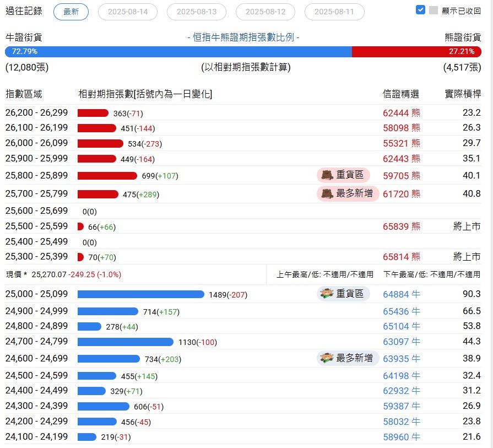Click the red 27.21% bear portion of the ratio bar

point(416,52)
